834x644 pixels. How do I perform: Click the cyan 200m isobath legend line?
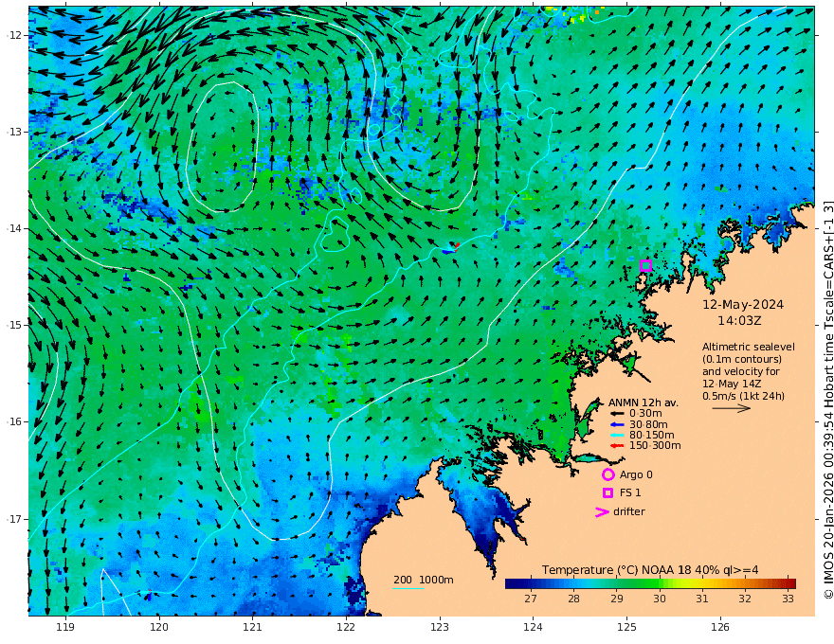[408, 588]
